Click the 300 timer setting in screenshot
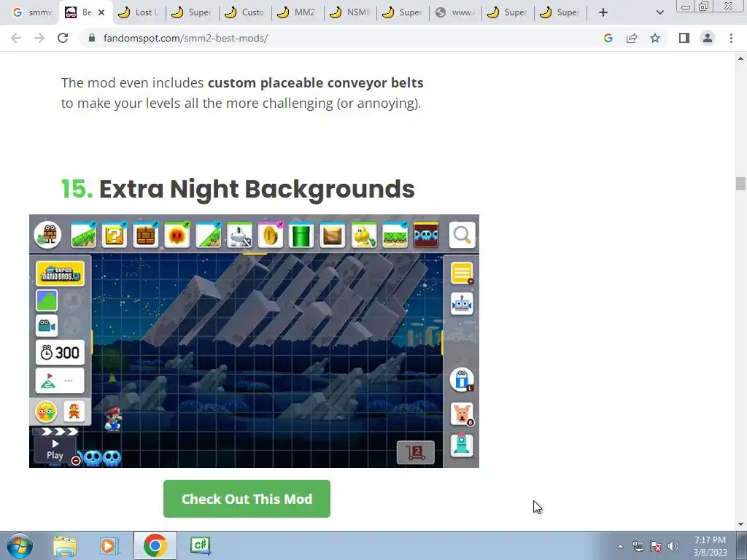 click(60, 352)
